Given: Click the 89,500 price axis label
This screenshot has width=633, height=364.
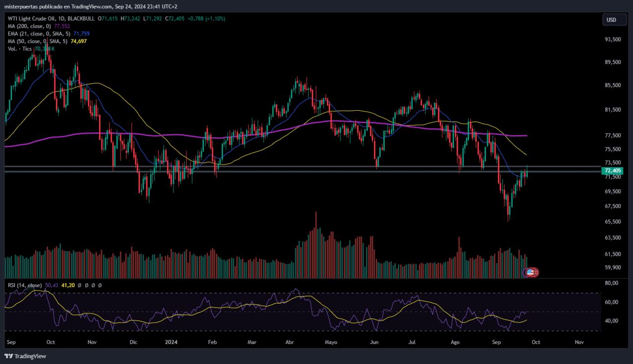Looking at the screenshot, I should (613, 62).
